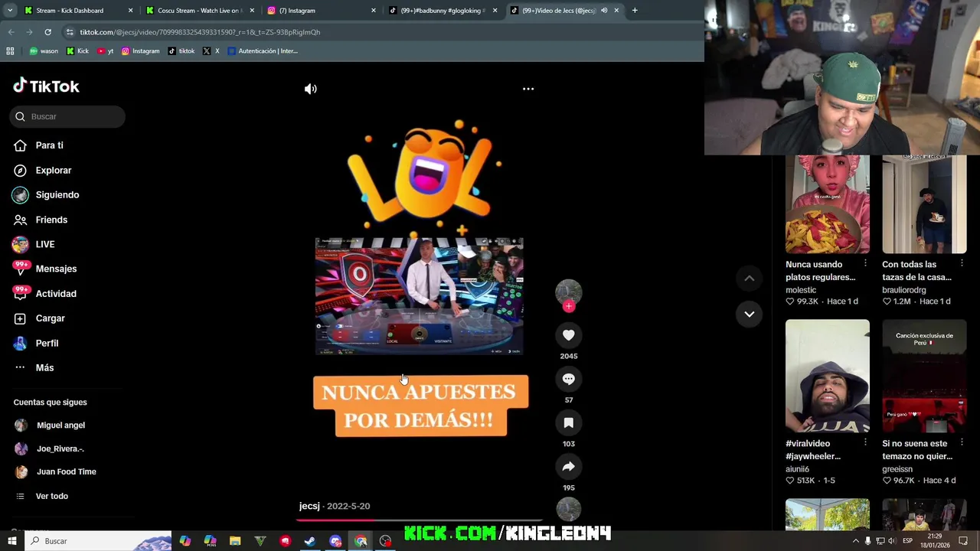The width and height of the screenshot is (980, 551).
Task: Open yt bookmark
Action: tap(106, 51)
